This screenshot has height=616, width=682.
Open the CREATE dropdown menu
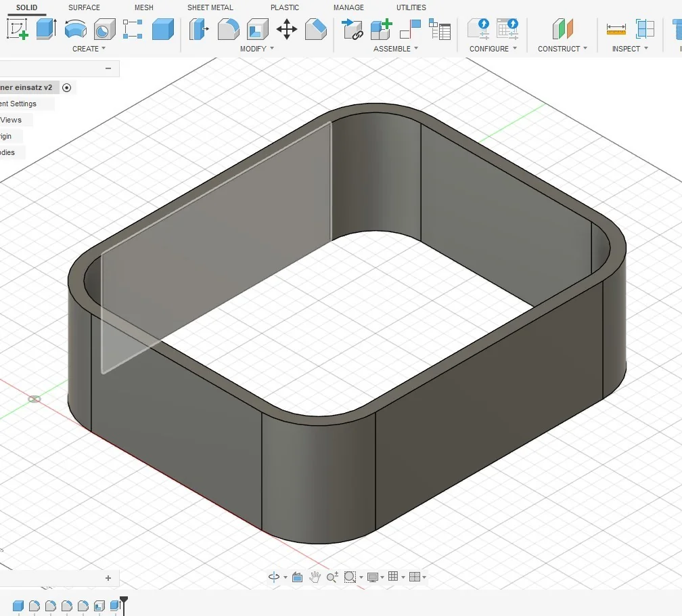89,49
